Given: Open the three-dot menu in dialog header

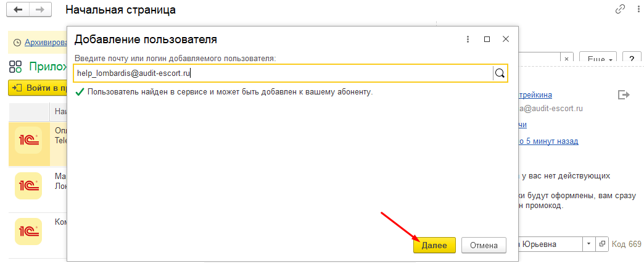Looking at the screenshot, I should 468,39.
